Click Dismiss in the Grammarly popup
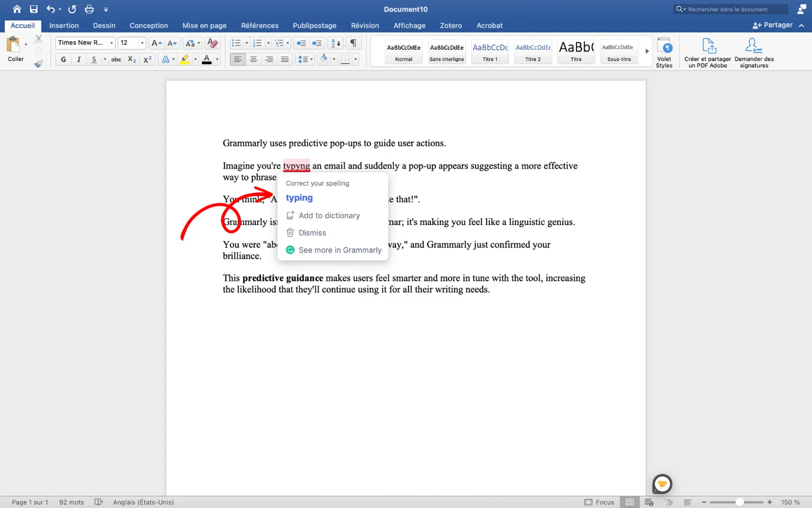812x508 pixels. pos(307,233)
